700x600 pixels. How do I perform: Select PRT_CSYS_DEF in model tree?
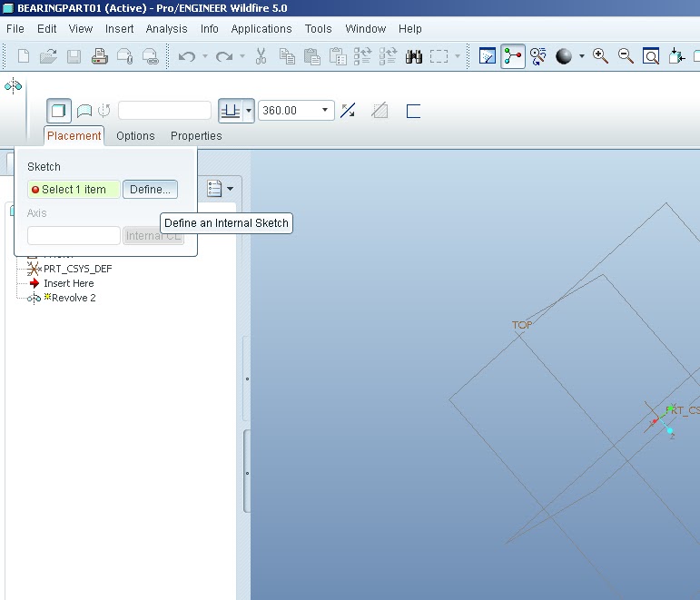[78, 269]
